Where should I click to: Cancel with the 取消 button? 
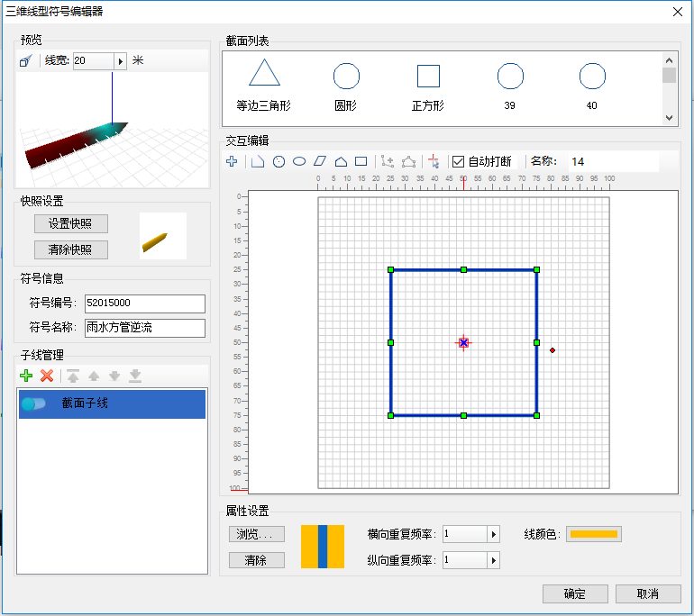[x=648, y=593]
